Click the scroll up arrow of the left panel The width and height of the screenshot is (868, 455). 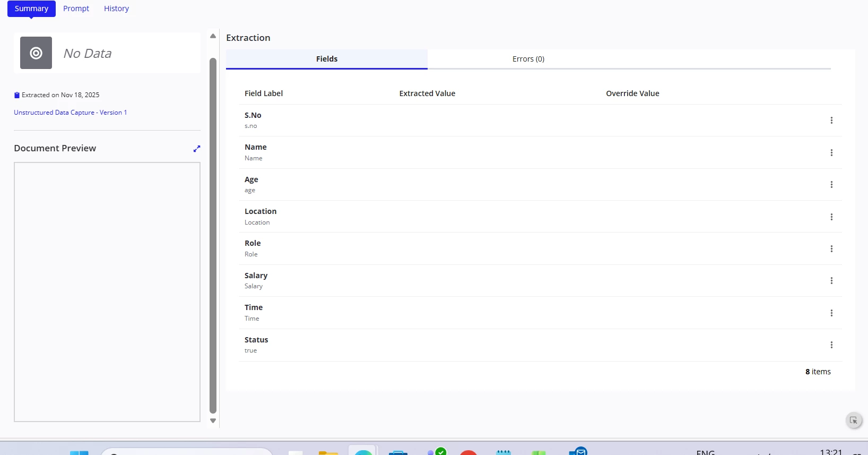(213, 36)
